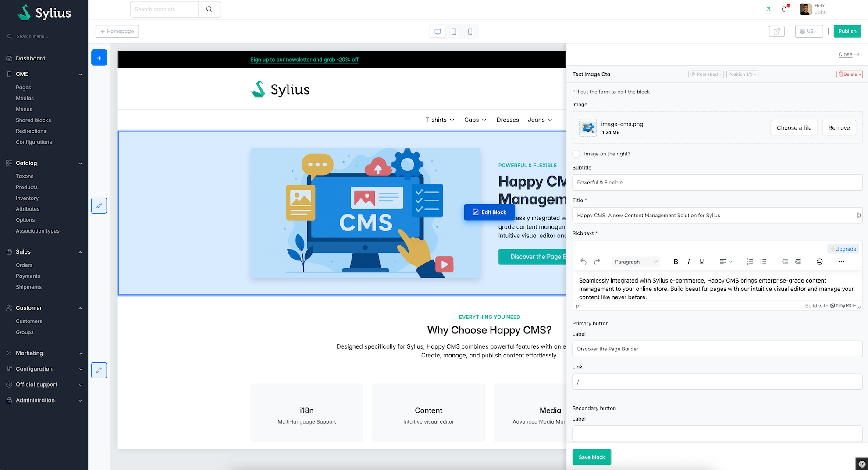Toggle underline formatting
The height and width of the screenshot is (470, 868).
coord(701,262)
